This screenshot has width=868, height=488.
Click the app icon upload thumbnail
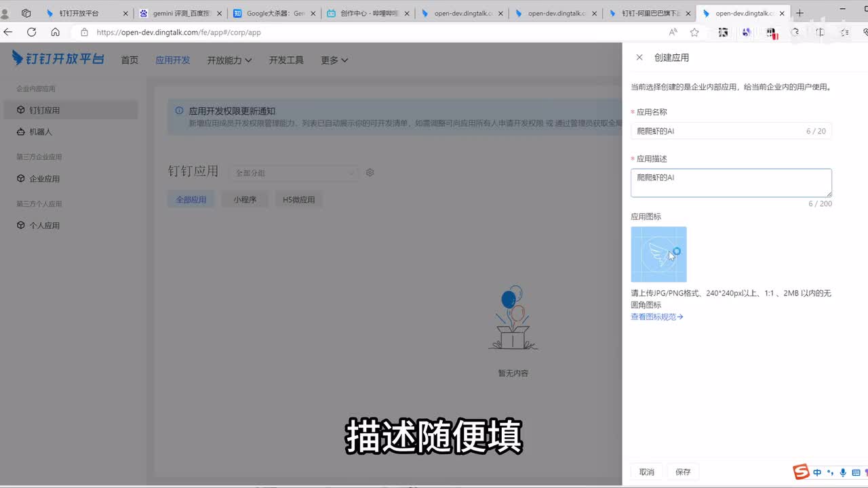[658, 254]
